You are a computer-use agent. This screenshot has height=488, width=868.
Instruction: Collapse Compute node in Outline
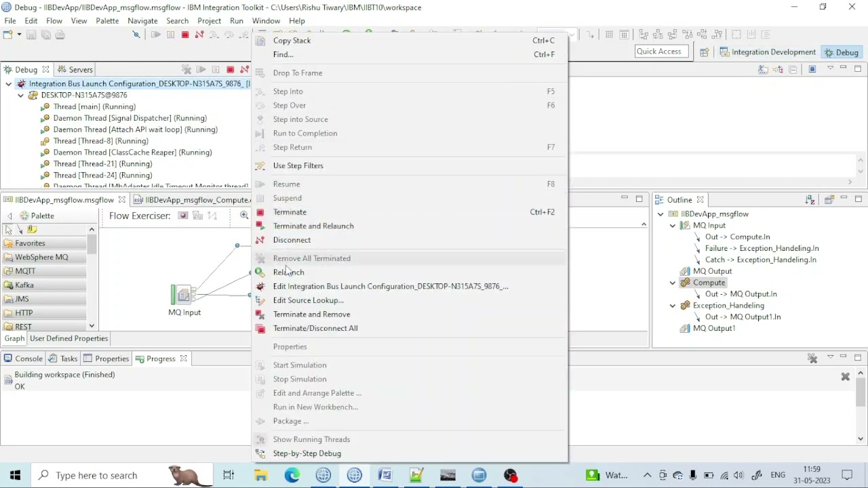pos(673,283)
